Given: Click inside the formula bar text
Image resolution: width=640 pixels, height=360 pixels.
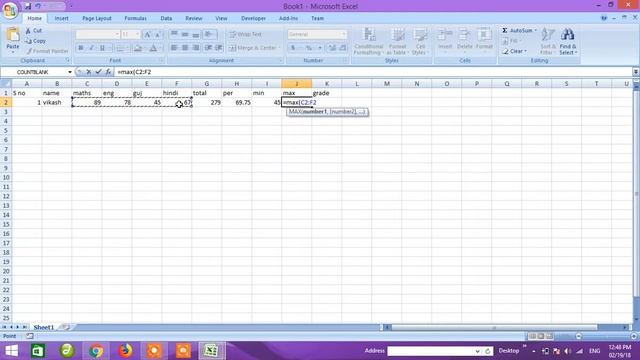Looking at the screenshot, I should pos(134,72).
